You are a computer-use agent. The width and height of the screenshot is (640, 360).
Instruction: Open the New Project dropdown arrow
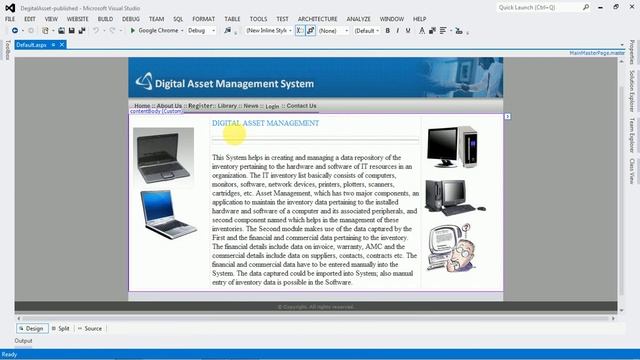click(53, 31)
